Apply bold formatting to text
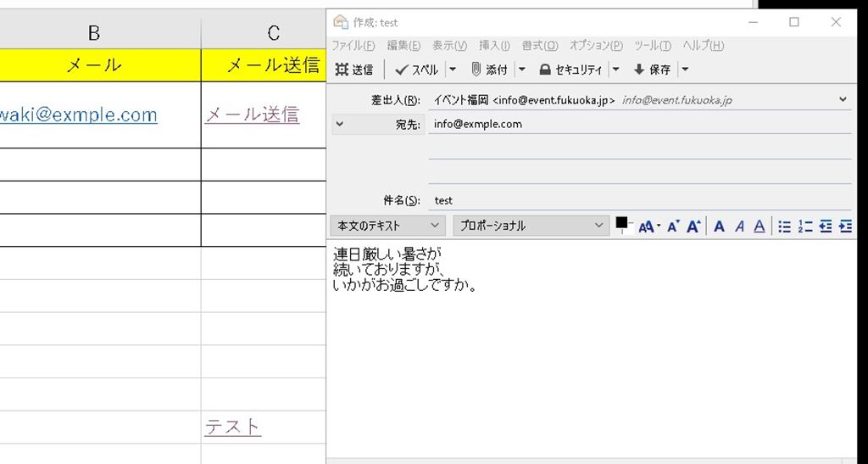The height and width of the screenshot is (464, 868). point(719,226)
